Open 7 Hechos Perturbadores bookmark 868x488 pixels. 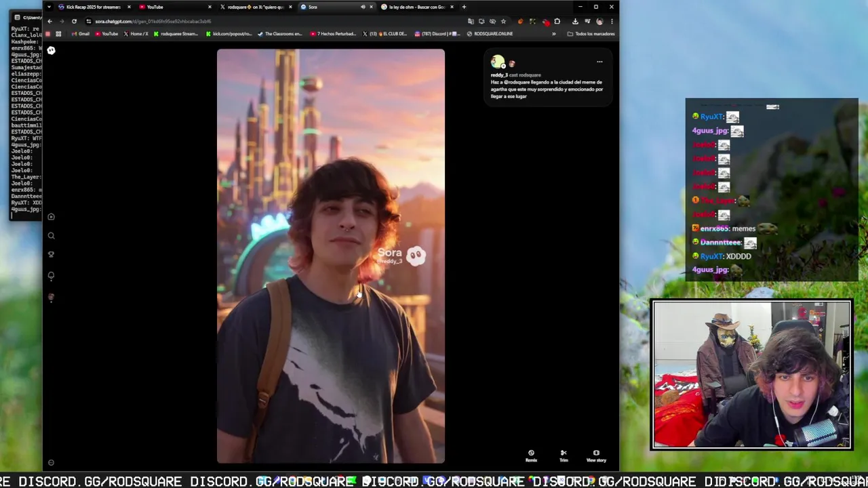(x=334, y=34)
